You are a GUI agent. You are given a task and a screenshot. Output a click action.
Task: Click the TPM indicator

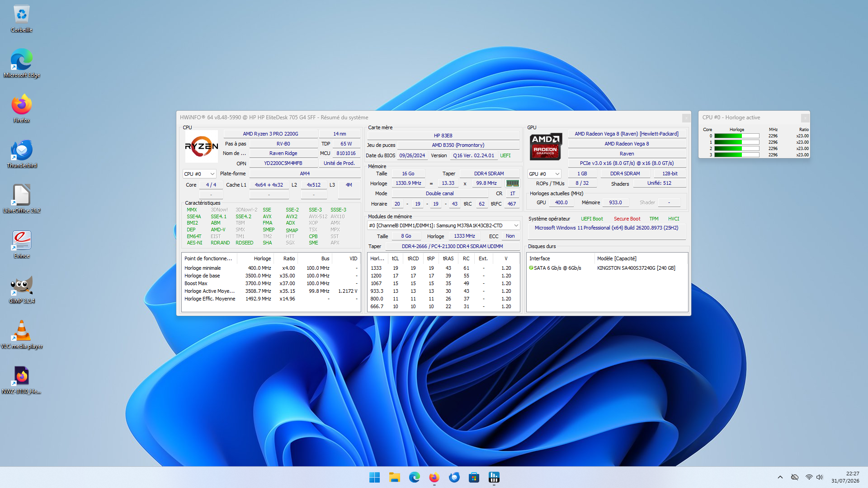[654, 219]
